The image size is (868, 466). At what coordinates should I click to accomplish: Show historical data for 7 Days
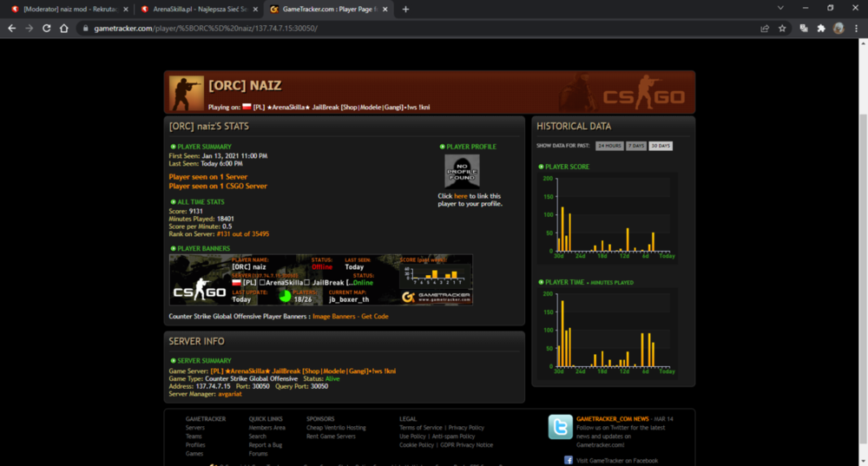(x=636, y=146)
